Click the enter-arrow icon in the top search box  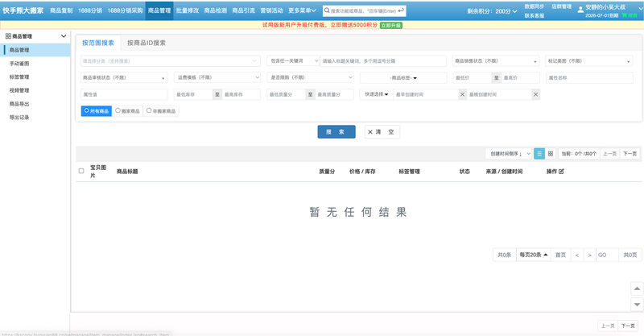(x=401, y=10)
